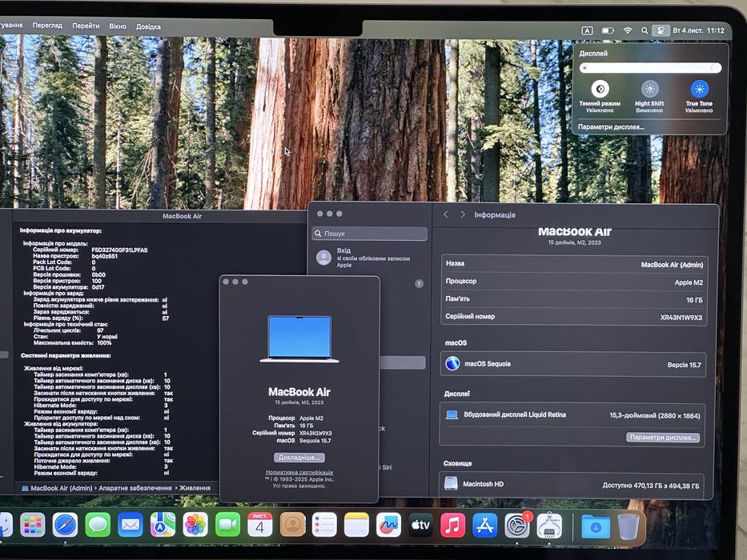Click the display brightness slider
Image resolution: width=747 pixels, height=560 pixels.
650,68
